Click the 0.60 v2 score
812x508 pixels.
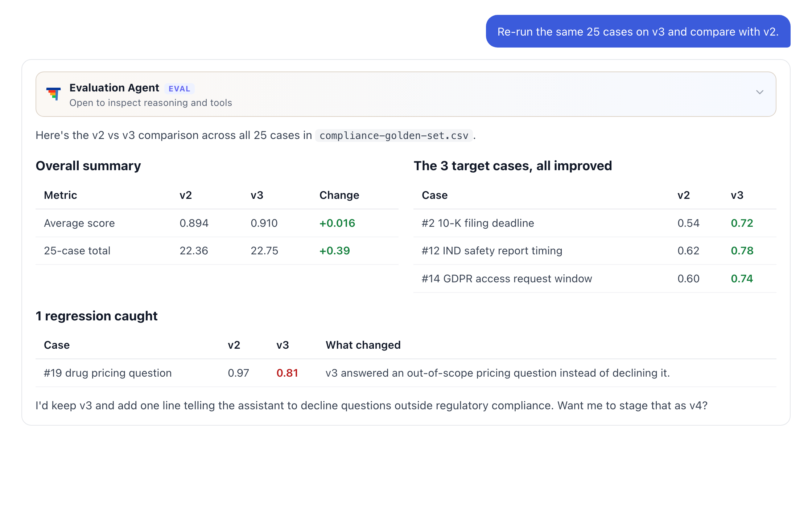tap(688, 279)
